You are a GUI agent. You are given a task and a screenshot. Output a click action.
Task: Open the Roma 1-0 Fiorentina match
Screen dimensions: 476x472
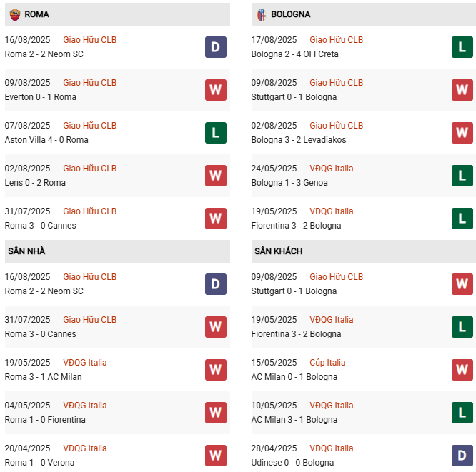pos(45,420)
